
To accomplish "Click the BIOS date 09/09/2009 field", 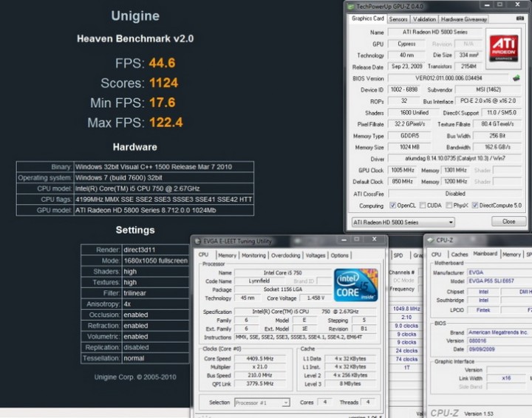I will tap(499, 349).
